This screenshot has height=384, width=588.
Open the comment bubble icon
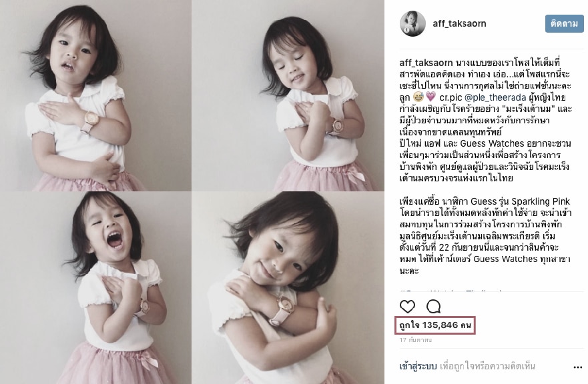click(433, 307)
